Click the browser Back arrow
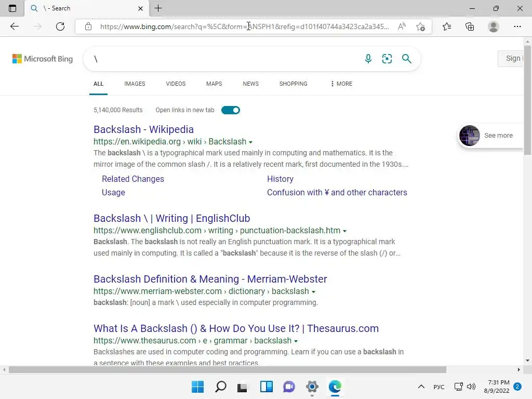The height and width of the screenshot is (399, 532). click(14, 26)
